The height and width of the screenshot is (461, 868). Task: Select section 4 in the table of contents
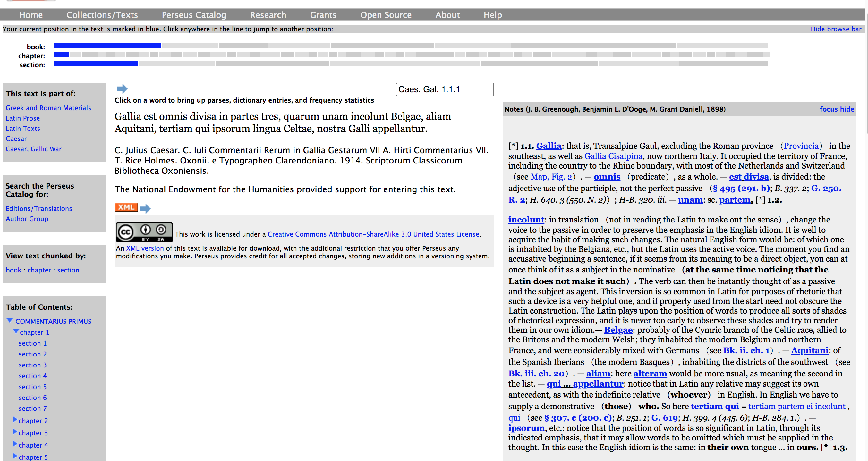click(x=33, y=376)
